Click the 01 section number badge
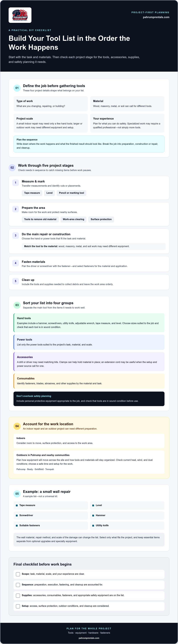Screen dimensions: 178x644 (x=17, y=88)
